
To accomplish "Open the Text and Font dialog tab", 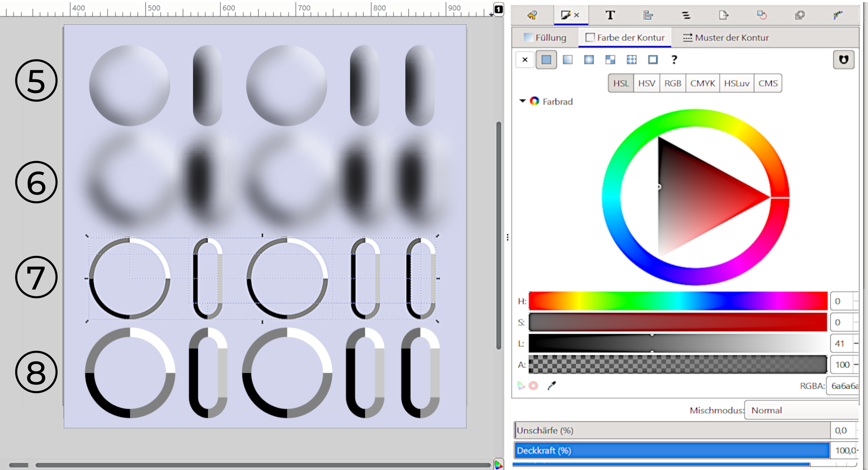I will 610,15.
